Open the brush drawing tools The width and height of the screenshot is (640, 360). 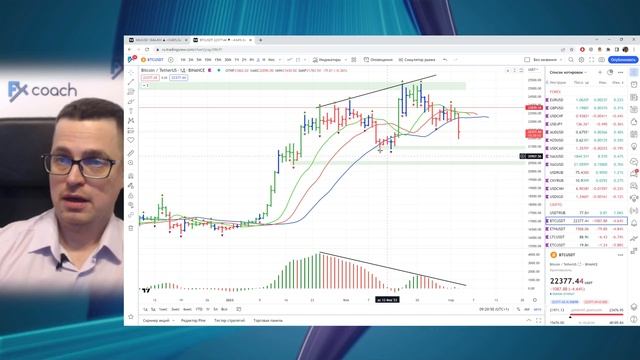[131, 101]
